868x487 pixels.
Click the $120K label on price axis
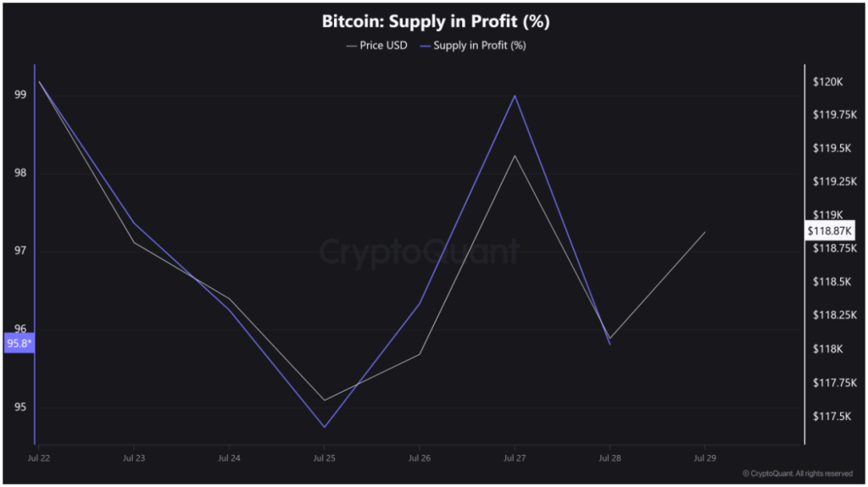click(x=828, y=82)
